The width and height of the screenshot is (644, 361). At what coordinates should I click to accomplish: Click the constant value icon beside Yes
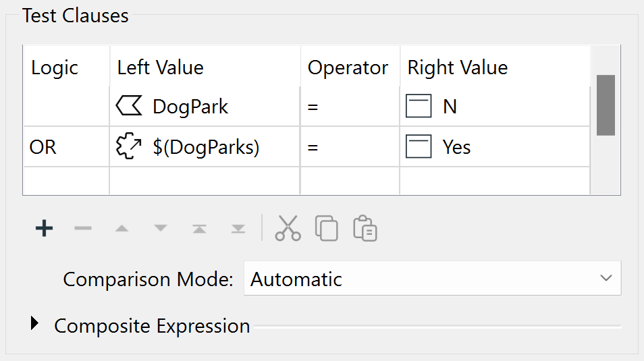419,146
